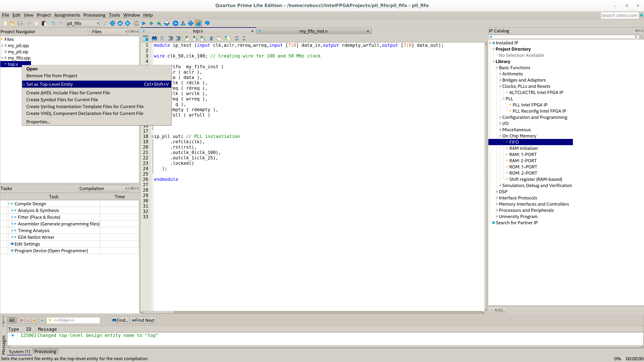Screen dimensions: 644x362
Task: Click the editor horizontal scrollbar
Action: click(x=312, y=312)
